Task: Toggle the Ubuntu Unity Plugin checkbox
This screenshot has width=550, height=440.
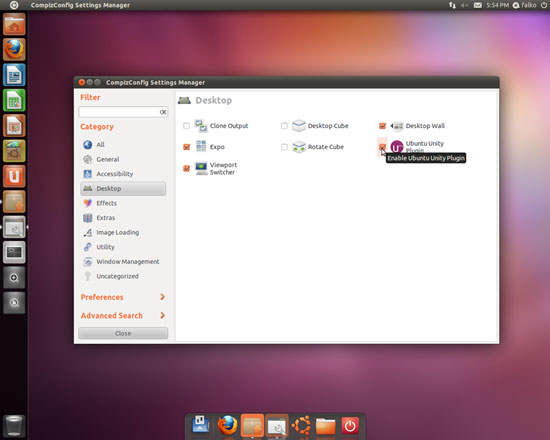Action: [382, 147]
